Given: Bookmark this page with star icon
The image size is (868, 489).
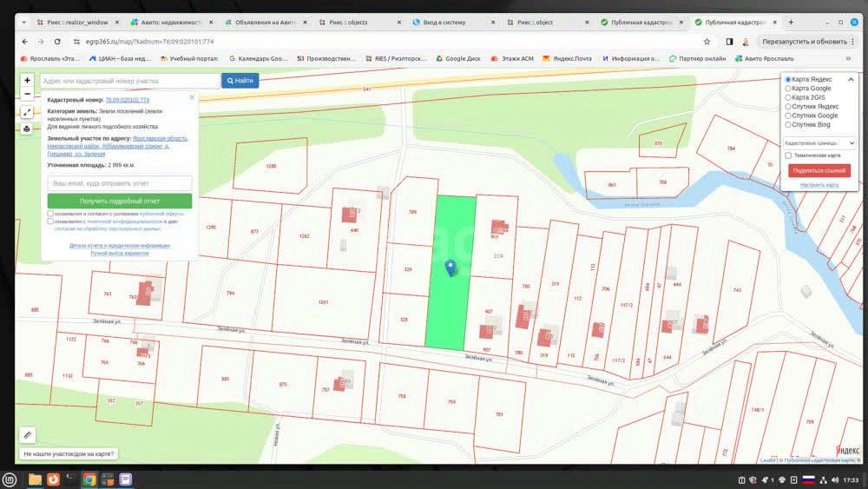Looking at the screenshot, I should 707,41.
